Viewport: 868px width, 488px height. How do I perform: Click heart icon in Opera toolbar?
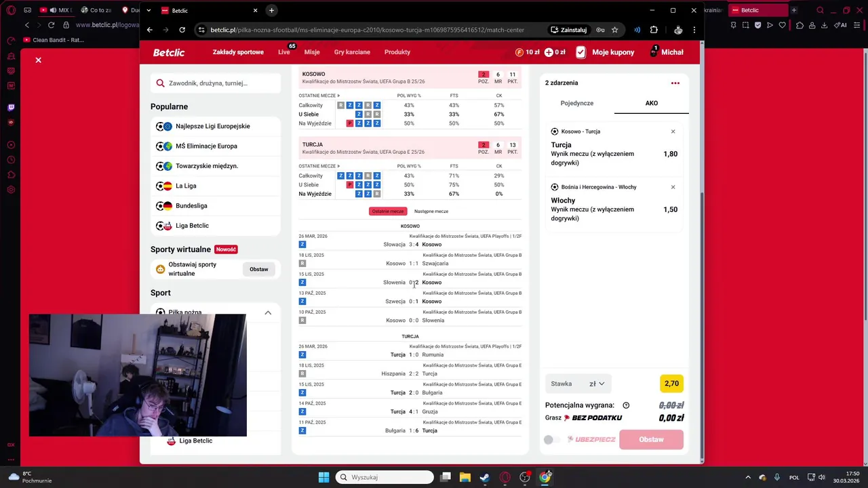pos(782,25)
